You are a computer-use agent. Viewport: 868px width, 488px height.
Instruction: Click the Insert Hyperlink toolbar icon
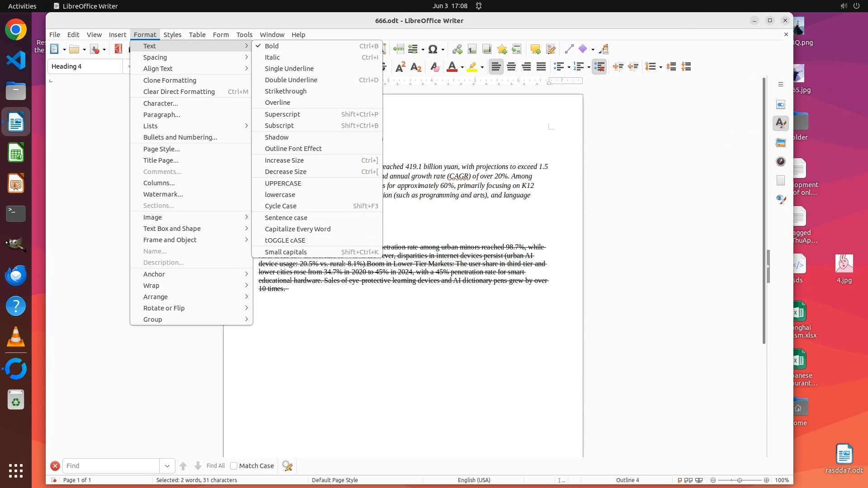coord(457,49)
